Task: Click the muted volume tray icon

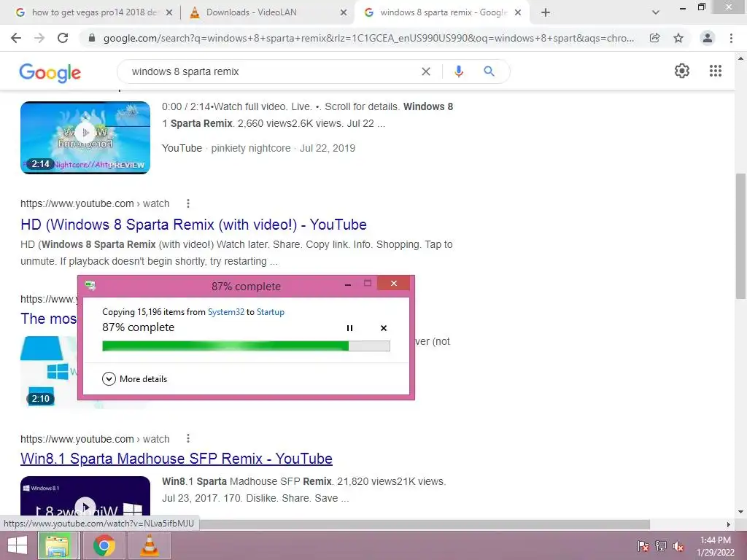Action: click(678, 546)
